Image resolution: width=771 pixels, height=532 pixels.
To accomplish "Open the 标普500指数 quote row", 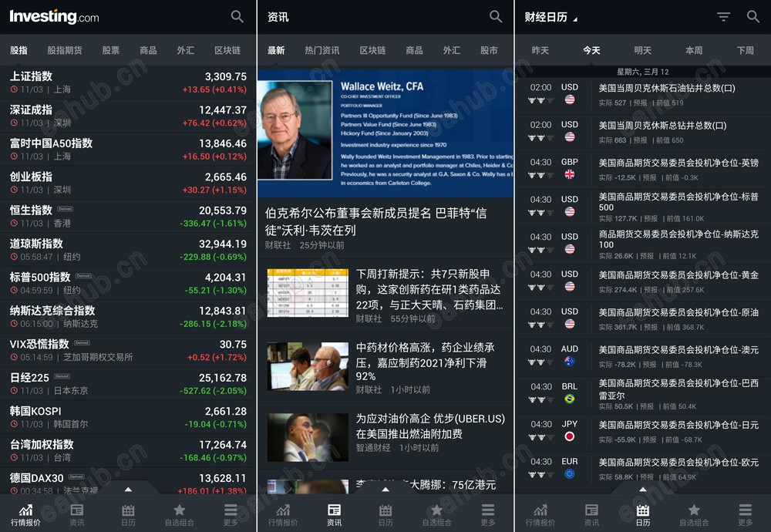I will point(128,283).
